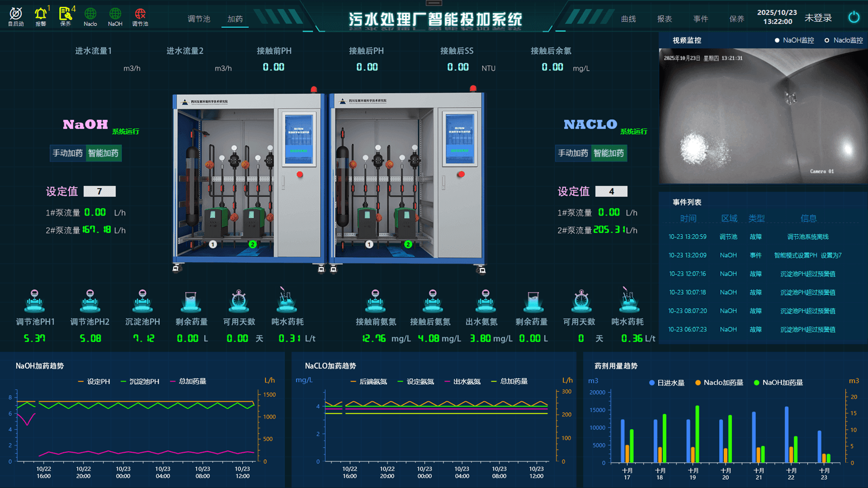This screenshot has width=868, height=488.
Task: Open the 曲线 curves menu
Action: pyautogui.click(x=628, y=19)
